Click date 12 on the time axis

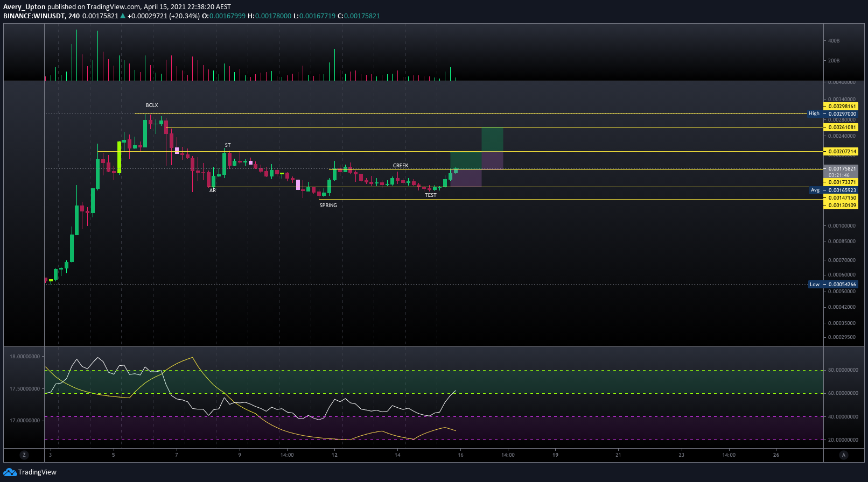pyautogui.click(x=334, y=455)
